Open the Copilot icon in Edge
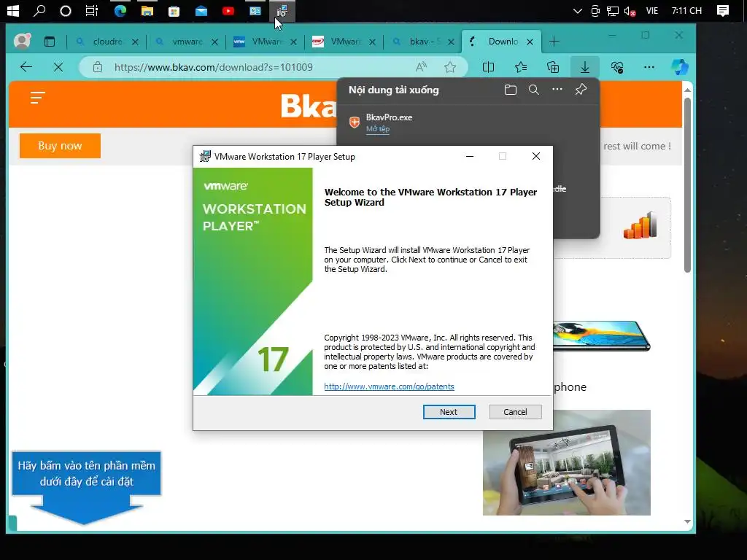Screen dimensions: 747x560 680,67
